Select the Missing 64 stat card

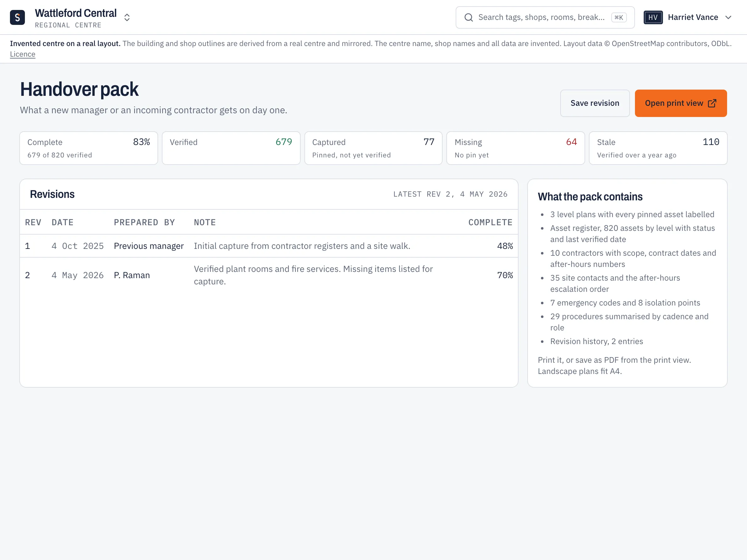(515, 148)
